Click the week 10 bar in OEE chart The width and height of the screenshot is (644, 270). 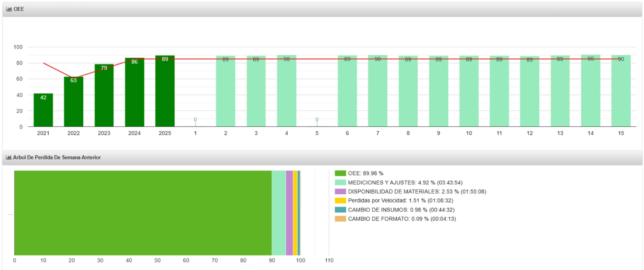[x=469, y=91]
